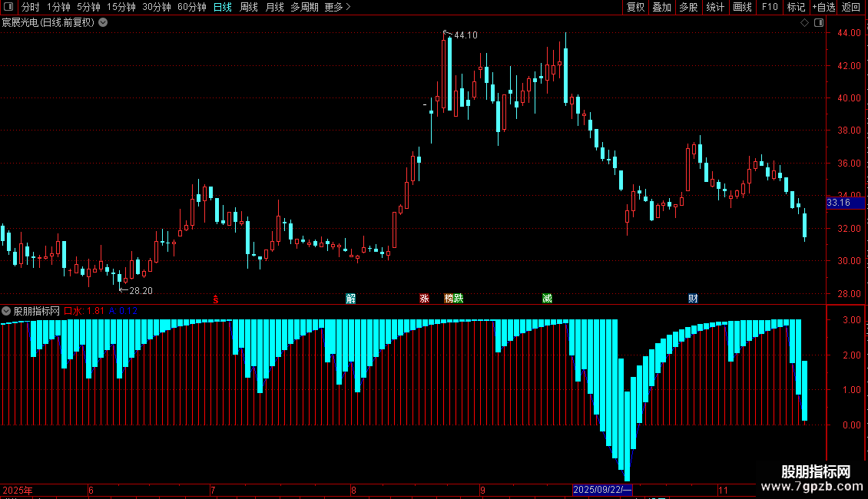
Task: Open the 统计 statistics button
Action: tap(715, 7)
